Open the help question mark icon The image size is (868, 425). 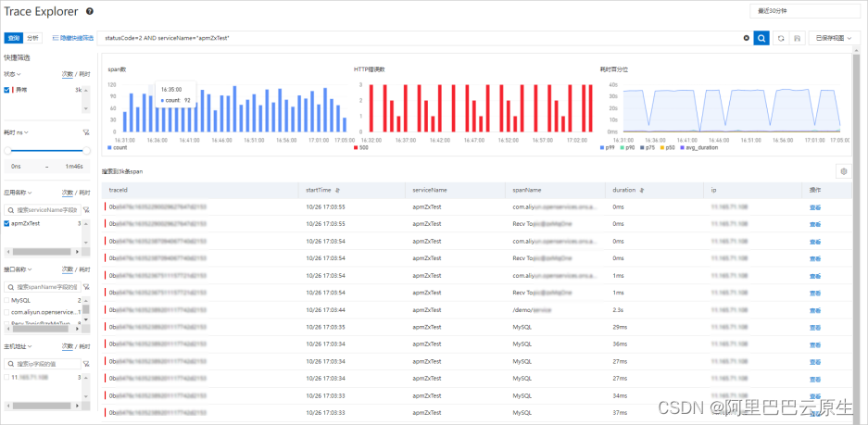[90, 11]
